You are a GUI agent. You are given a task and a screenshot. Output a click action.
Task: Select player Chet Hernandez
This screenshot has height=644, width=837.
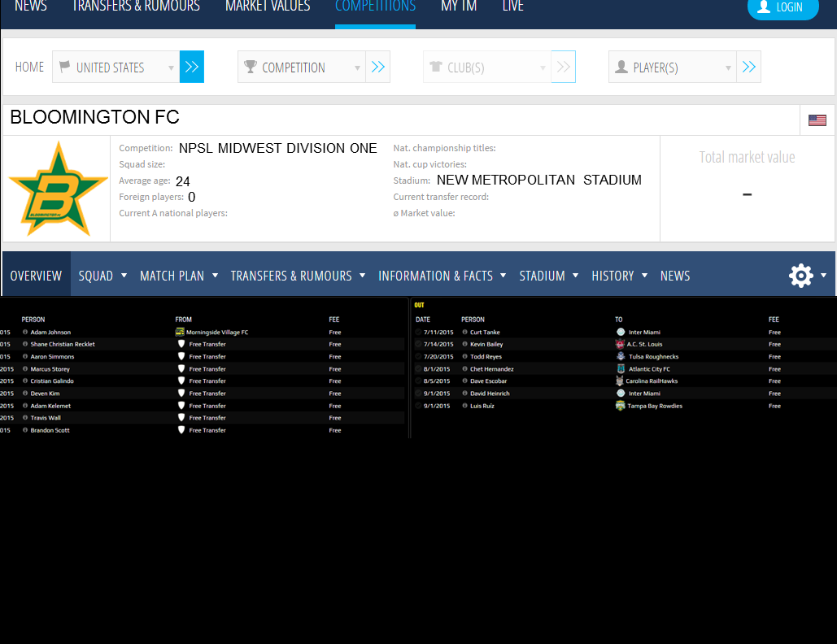click(x=491, y=369)
